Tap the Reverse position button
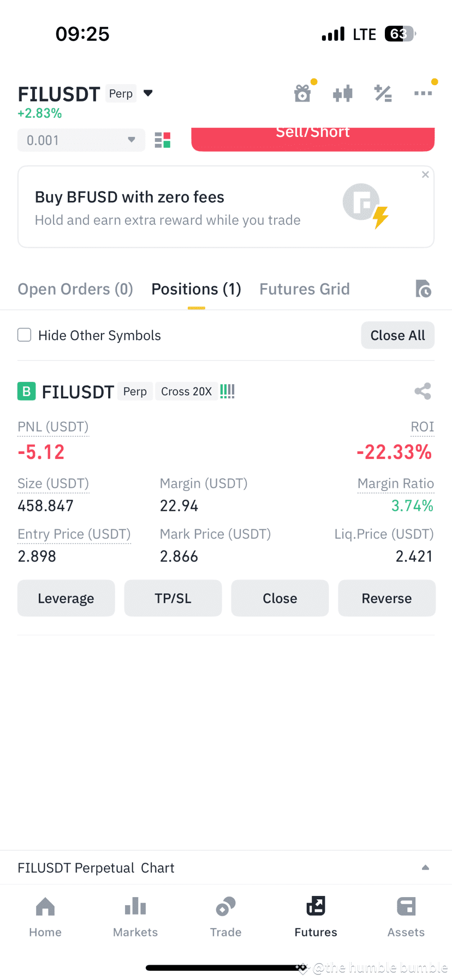 click(x=386, y=598)
